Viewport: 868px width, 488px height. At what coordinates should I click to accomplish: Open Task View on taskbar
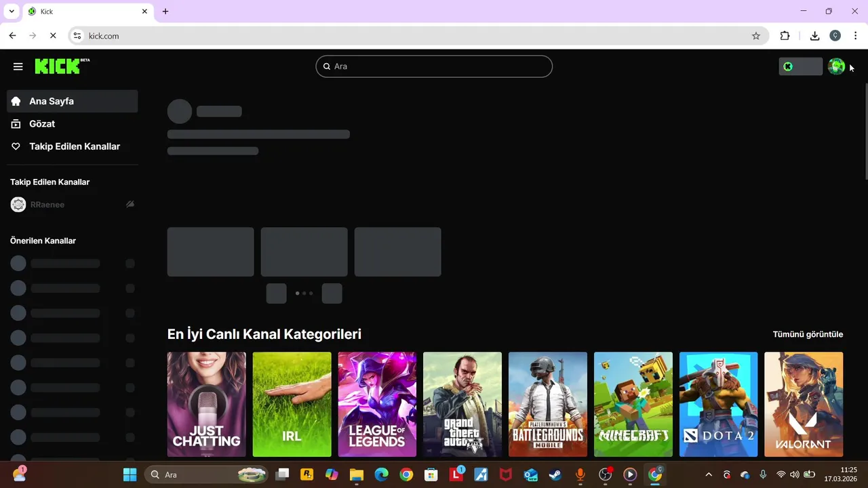pyautogui.click(x=283, y=474)
